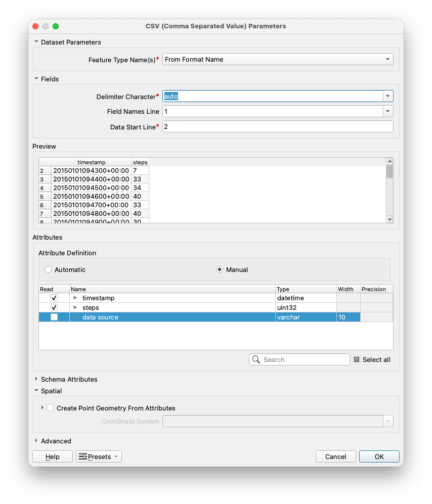This screenshot has width=432, height=504.
Task: Expand Create Point Geometry options arrow
Action: coord(42,407)
